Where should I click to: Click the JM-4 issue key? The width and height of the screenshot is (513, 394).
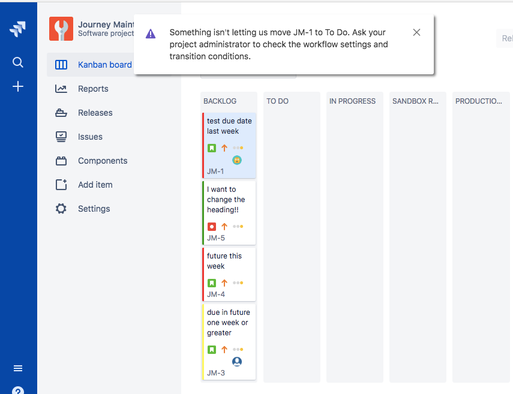(x=216, y=294)
